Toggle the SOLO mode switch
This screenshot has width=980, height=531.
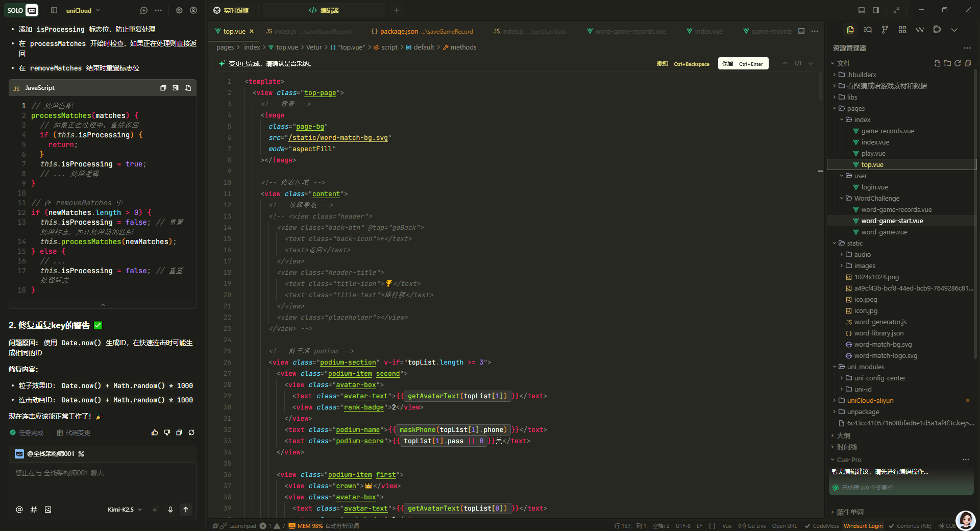click(x=22, y=10)
